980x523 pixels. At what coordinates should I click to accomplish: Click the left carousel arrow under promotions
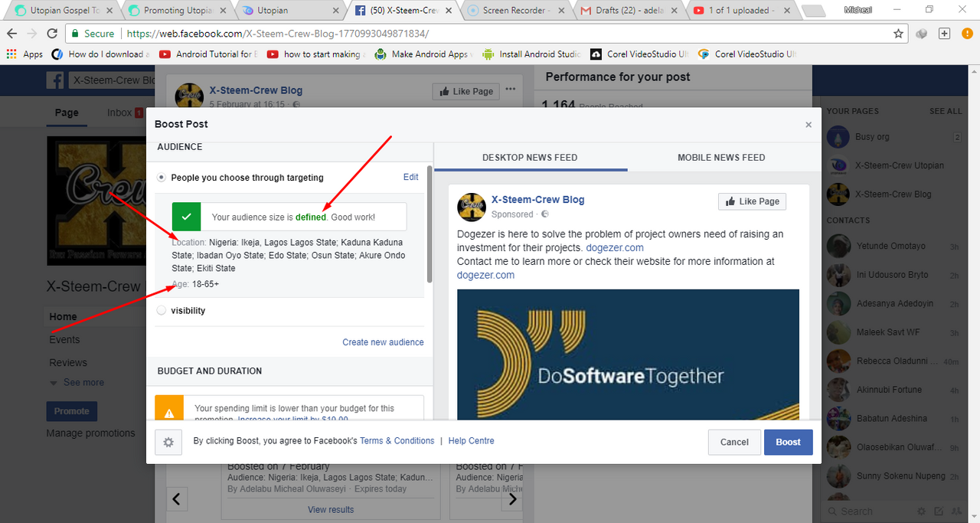(x=177, y=499)
